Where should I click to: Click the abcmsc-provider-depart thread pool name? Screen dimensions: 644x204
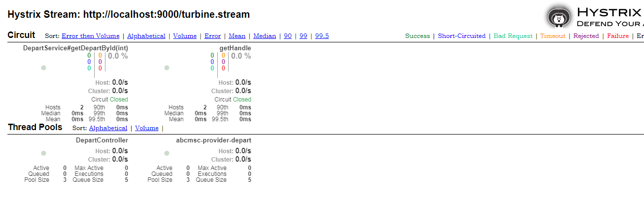(214, 140)
